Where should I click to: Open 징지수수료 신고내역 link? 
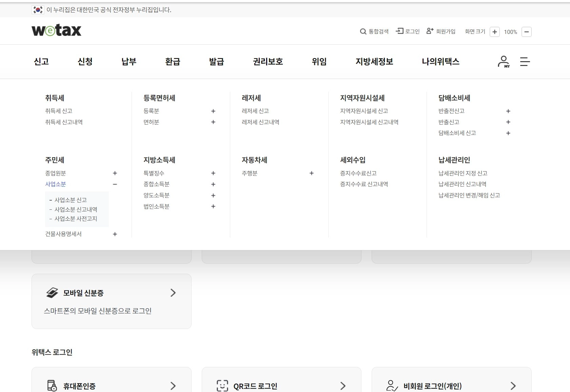click(x=364, y=184)
